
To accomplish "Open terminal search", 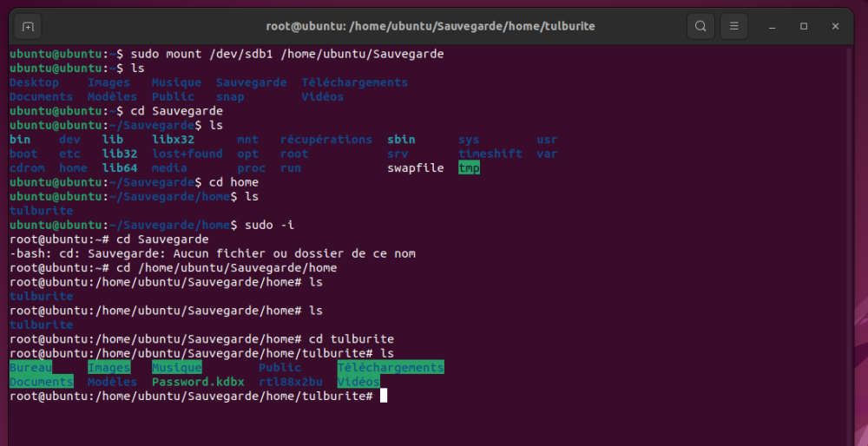I will tap(700, 26).
